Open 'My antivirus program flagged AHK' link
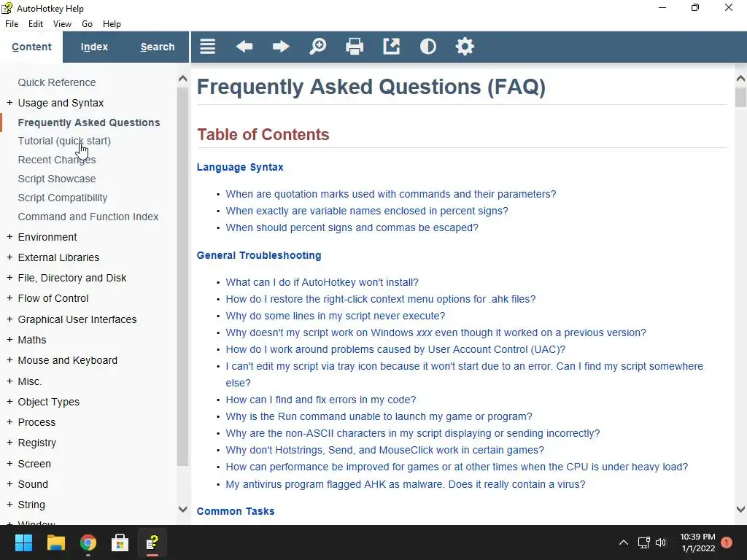The height and width of the screenshot is (560, 747). point(406,484)
